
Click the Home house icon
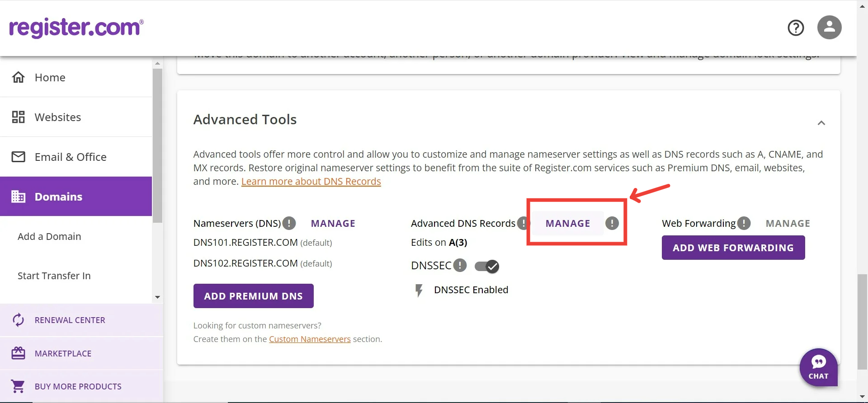point(18,77)
